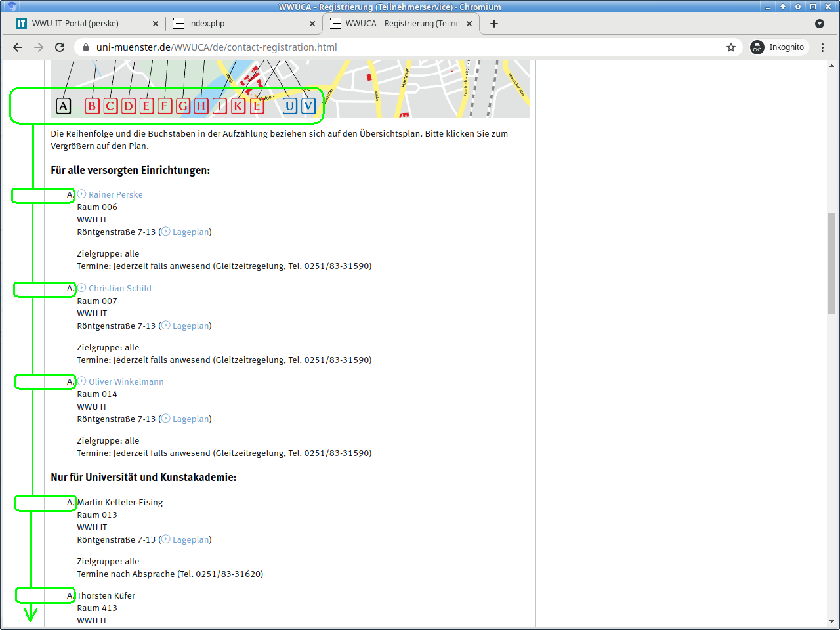Open Chromium three-dot menu
Screen dimensions: 840x630
click(x=823, y=47)
